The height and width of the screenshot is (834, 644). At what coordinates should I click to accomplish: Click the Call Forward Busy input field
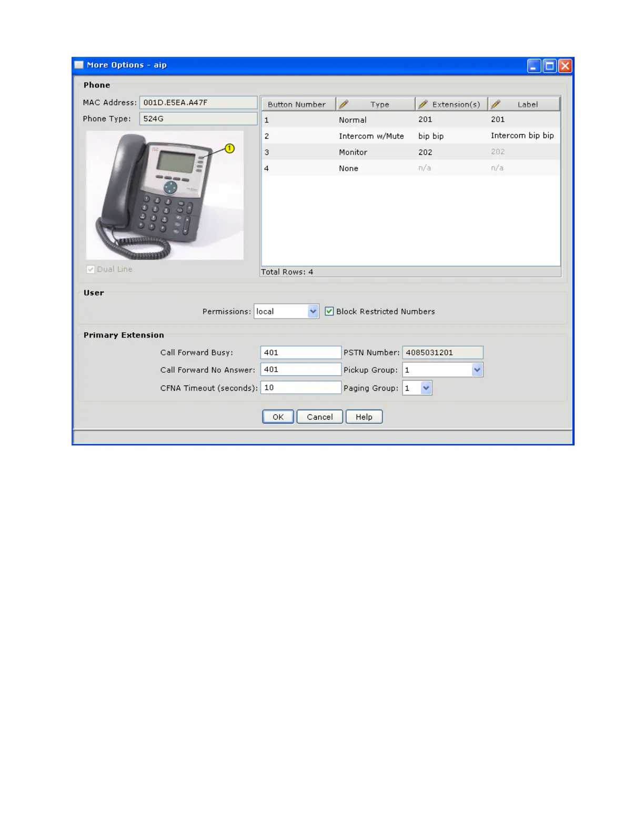pyautogui.click(x=301, y=352)
